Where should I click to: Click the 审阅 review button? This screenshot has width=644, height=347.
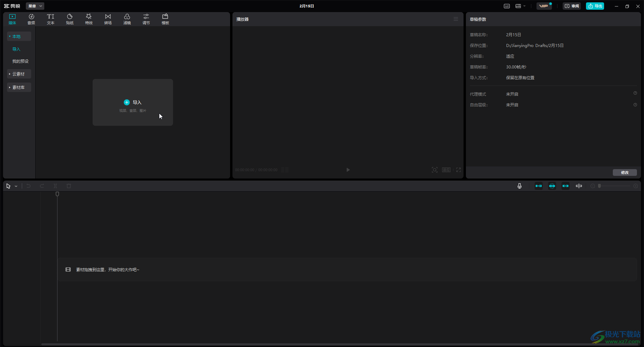pos(572,6)
